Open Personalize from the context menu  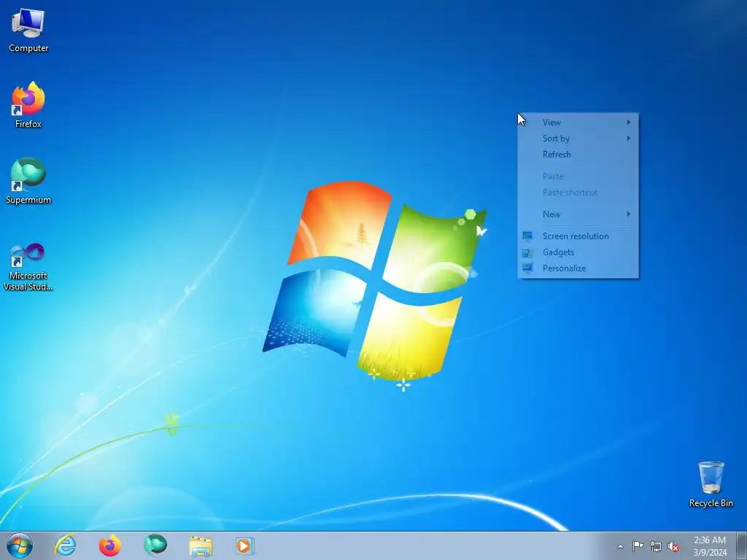point(578,268)
